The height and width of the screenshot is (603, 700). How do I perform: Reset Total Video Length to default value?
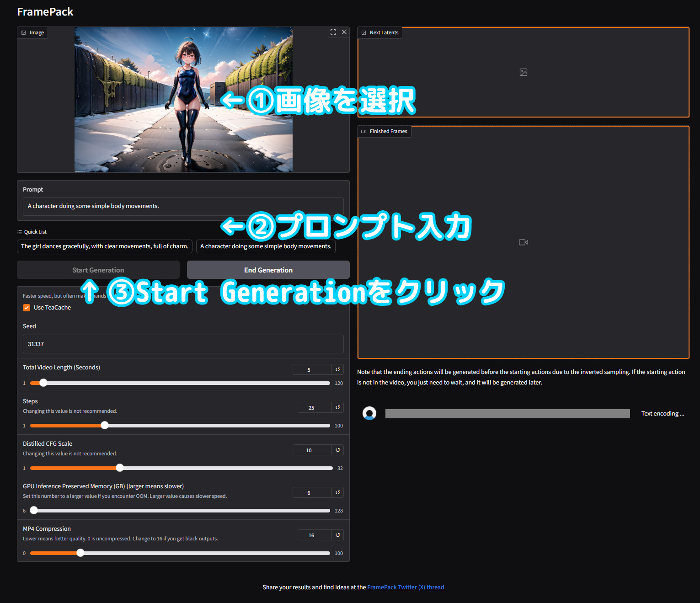click(x=337, y=369)
